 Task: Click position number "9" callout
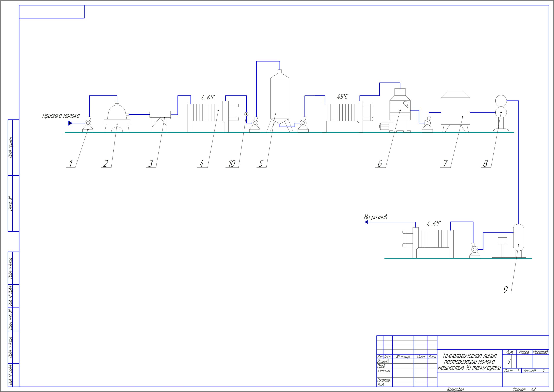point(506,290)
